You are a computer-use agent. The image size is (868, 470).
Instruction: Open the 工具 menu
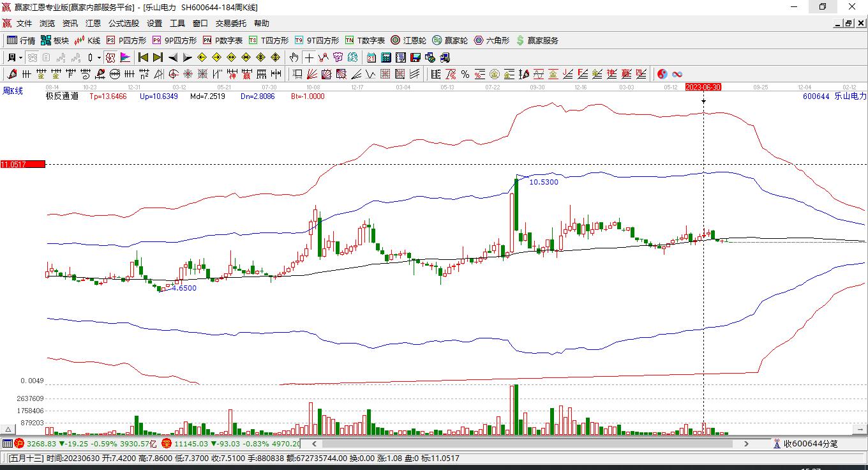point(177,23)
